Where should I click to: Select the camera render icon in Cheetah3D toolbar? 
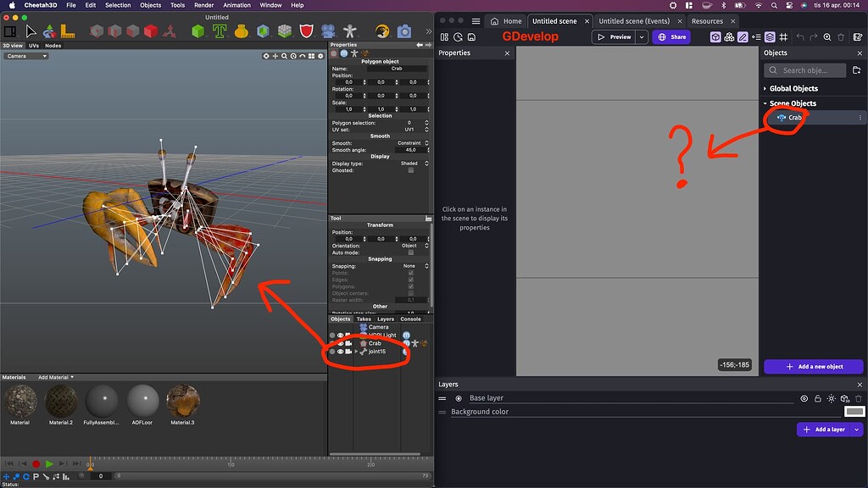point(404,30)
